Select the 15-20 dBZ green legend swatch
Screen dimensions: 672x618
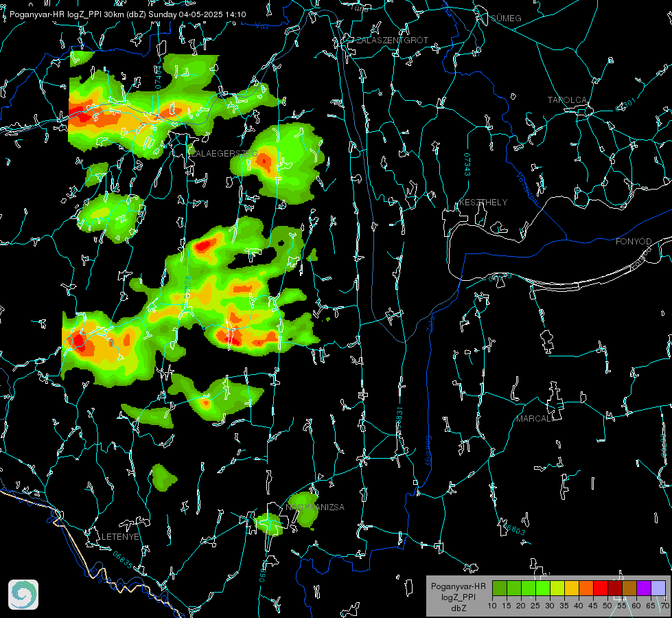coord(514,588)
